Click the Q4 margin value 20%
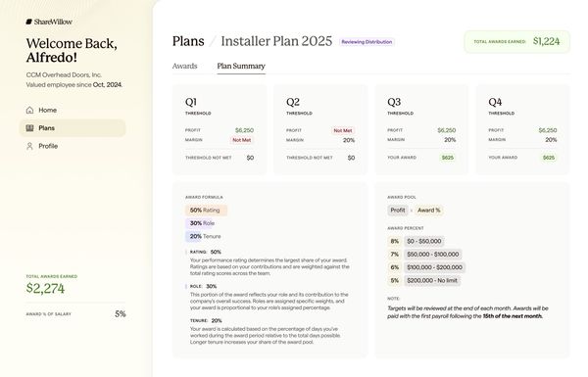This screenshot has width=588, height=377. [551, 140]
